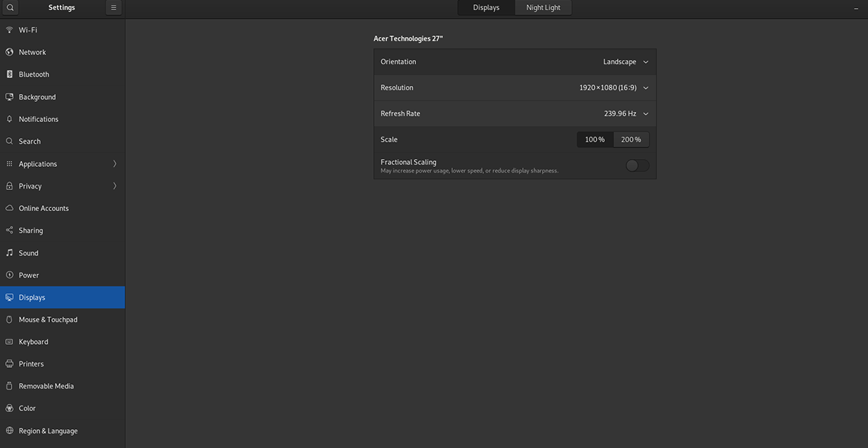Go to Network settings label

33,52
